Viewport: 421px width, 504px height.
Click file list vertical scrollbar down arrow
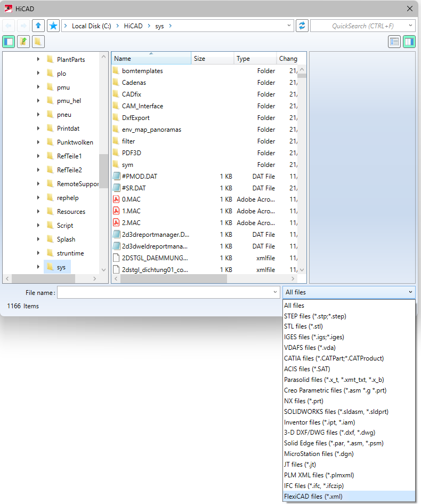(x=302, y=270)
